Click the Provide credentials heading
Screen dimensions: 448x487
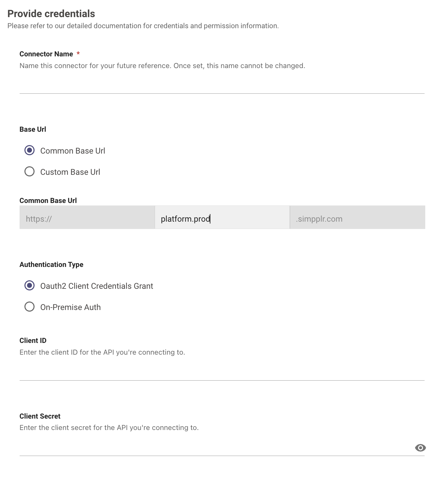(51, 14)
